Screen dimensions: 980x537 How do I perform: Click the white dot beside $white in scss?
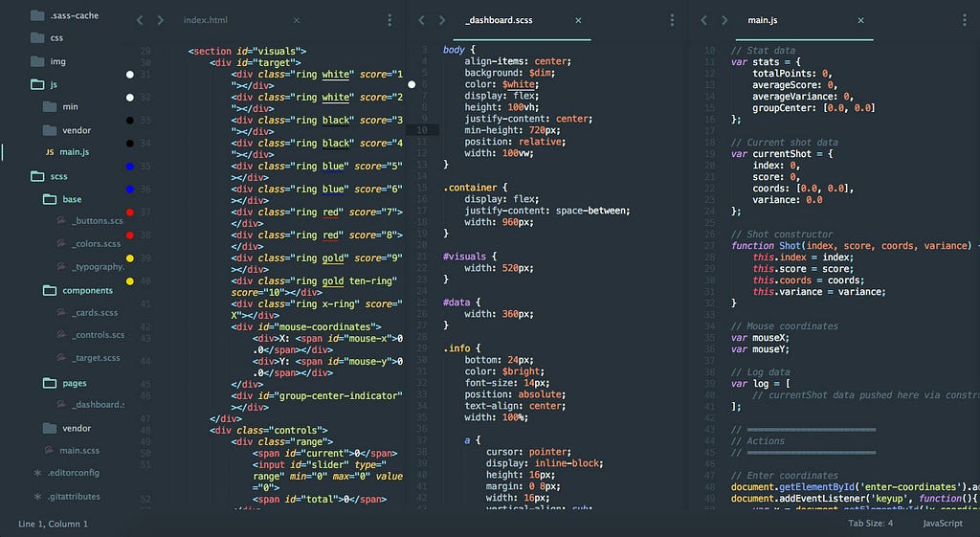[412, 84]
